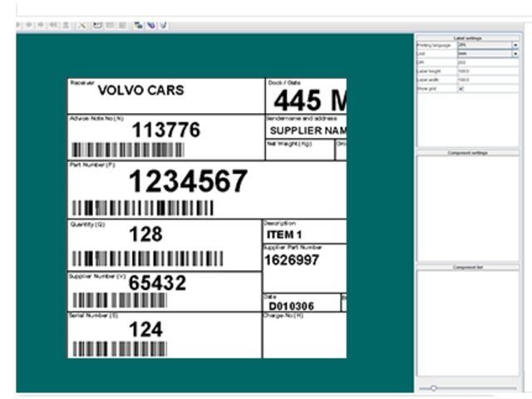Click the Label width value field
The width and height of the screenshot is (532, 399).
[486, 79]
